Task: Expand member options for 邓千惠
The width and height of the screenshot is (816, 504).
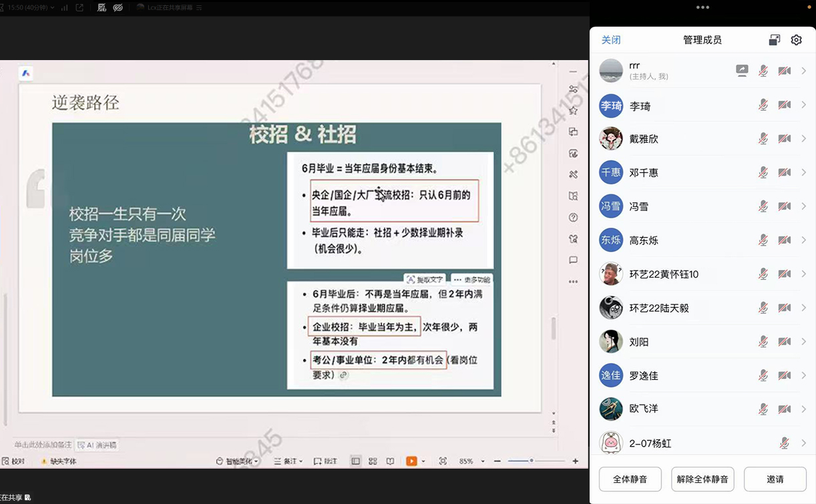Action: click(803, 172)
